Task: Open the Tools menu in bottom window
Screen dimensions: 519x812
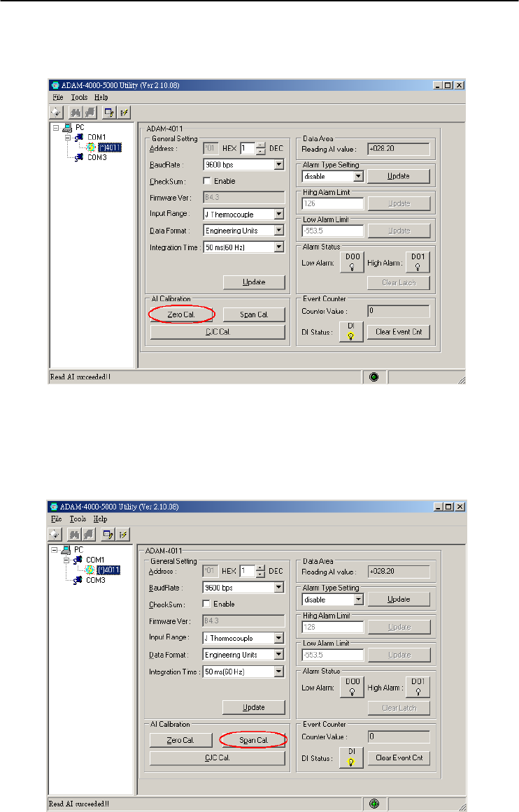Action: click(x=78, y=519)
